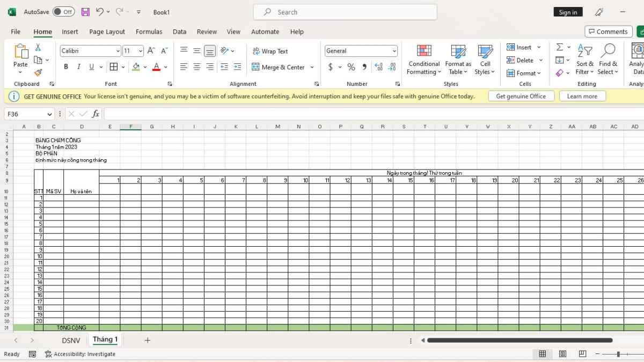Click the Undo arrow icon
Viewport: 644px width, 362px height.
point(100,12)
